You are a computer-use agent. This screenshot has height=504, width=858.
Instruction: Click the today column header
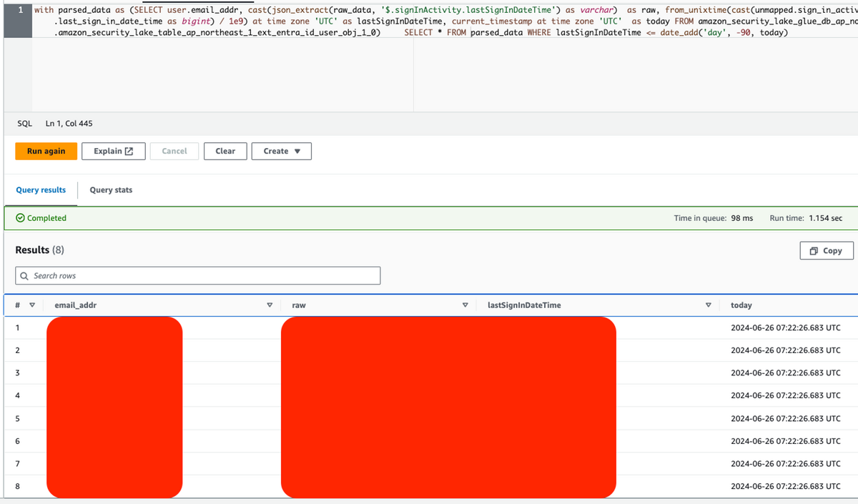pyautogui.click(x=741, y=305)
